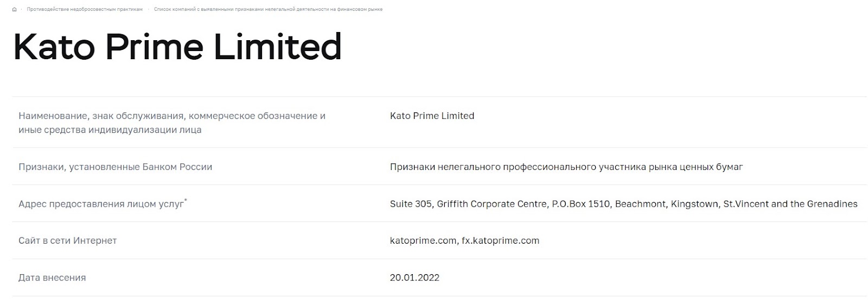Click the fx.katoprime.com website text
This screenshot has width=868, height=304.
click(500, 240)
